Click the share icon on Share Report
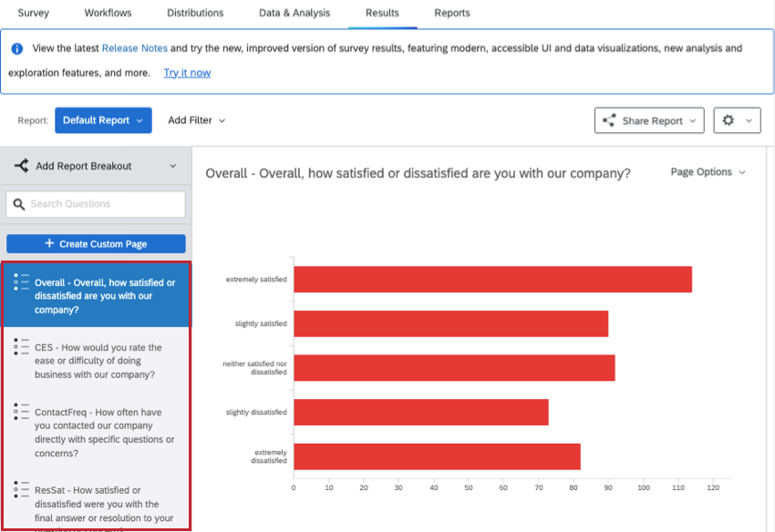This screenshot has width=775, height=532. [x=609, y=120]
